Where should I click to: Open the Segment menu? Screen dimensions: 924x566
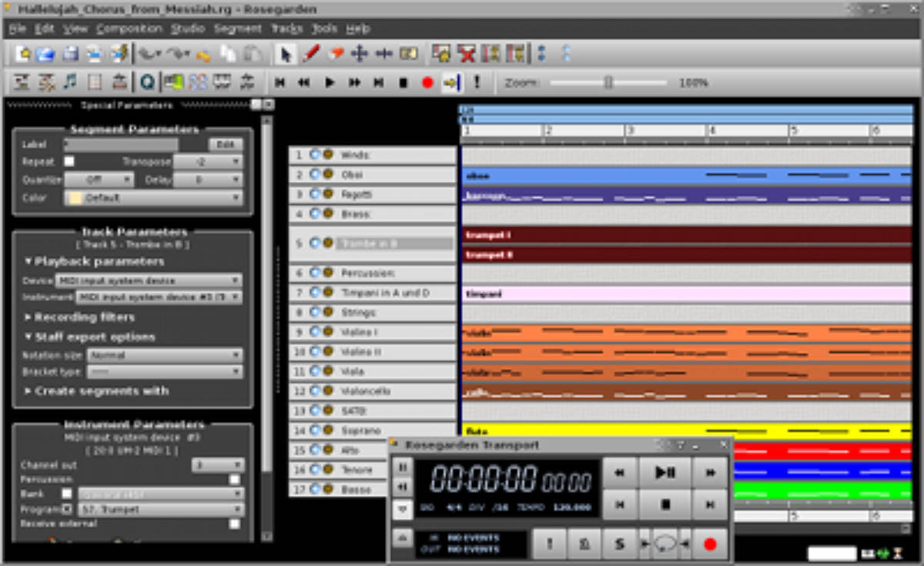point(238,28)
